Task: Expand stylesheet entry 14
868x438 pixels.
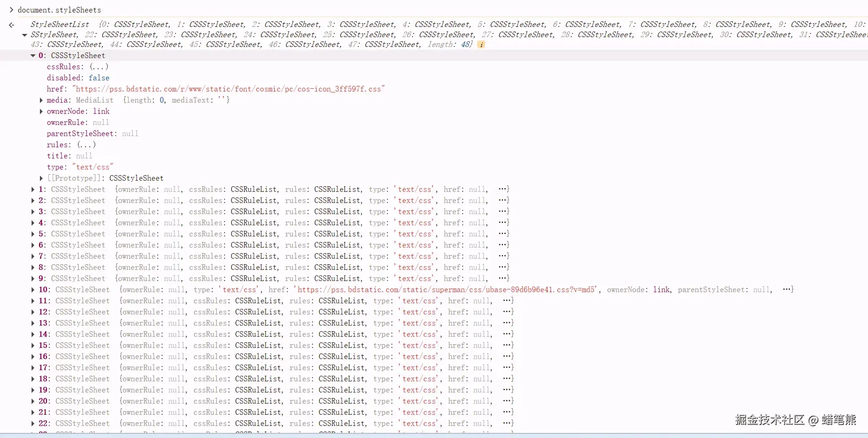Action: click(33, 334)
